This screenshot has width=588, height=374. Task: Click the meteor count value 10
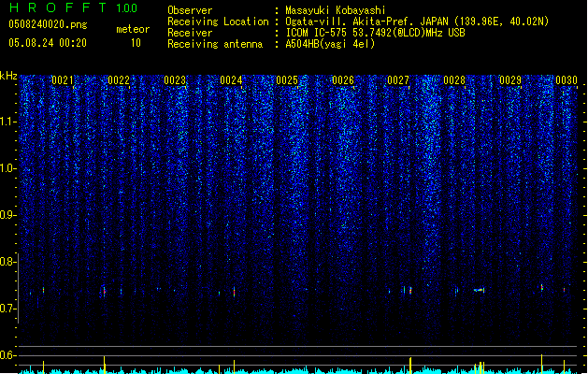136,43
